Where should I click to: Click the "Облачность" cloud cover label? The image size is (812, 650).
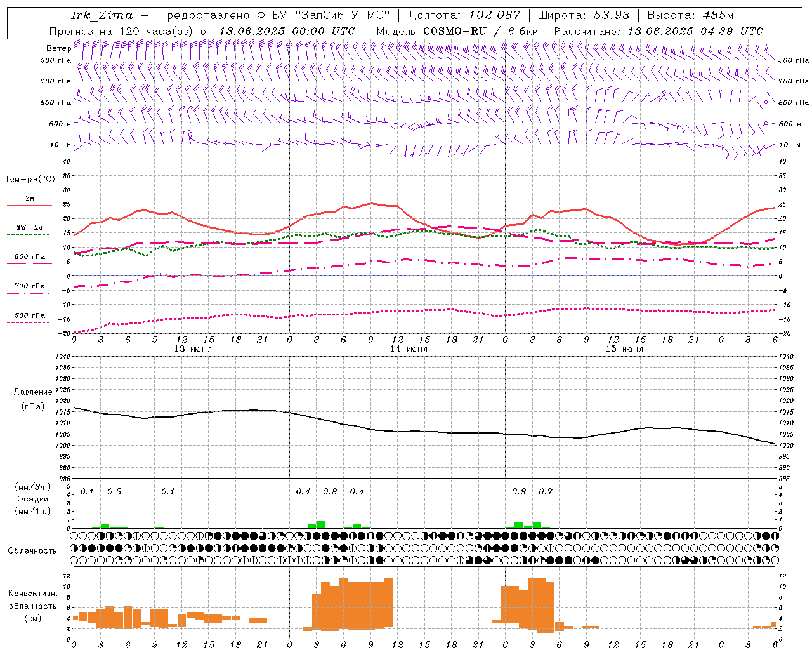(x=32, y=551)
